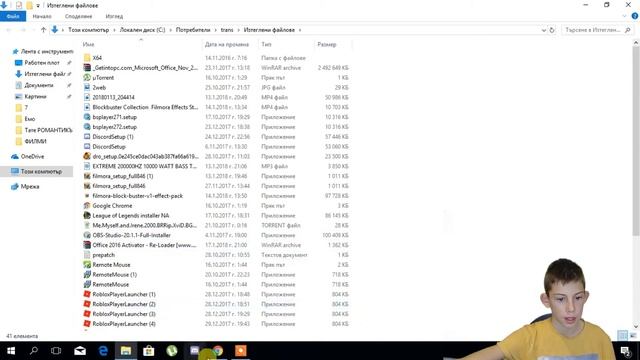Open the Изглед ribbon tab
Viewport: 640px width, 360px height.
[114, 16]
